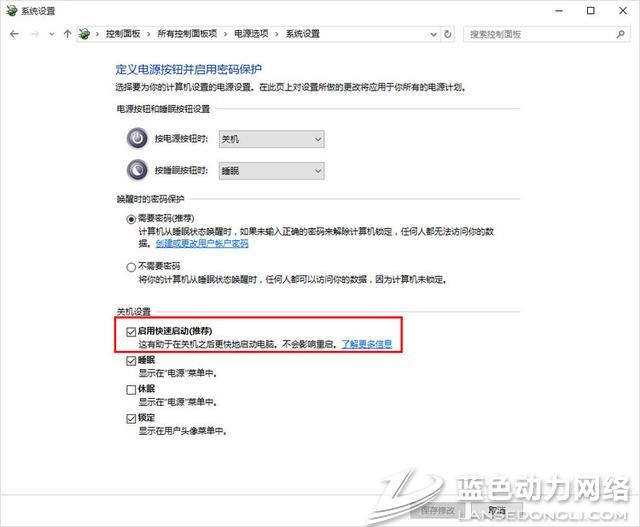
Task: Select the 不需要密码 radio option
Action: click(x=131, y=267)
